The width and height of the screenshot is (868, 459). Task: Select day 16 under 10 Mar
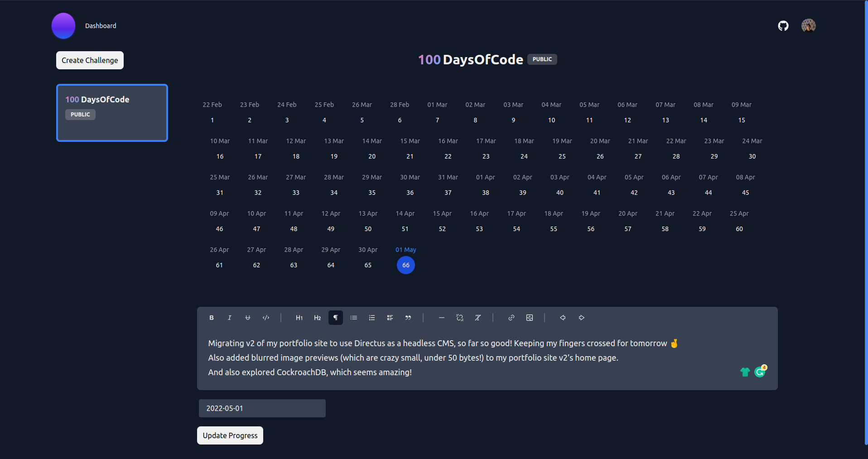click(220, 156)
